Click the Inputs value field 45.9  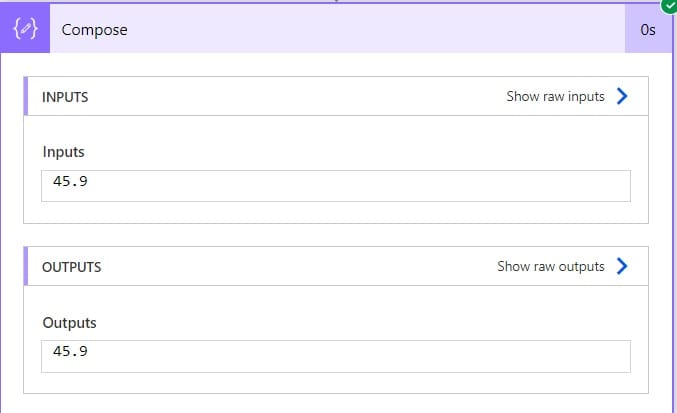[336, 186]
